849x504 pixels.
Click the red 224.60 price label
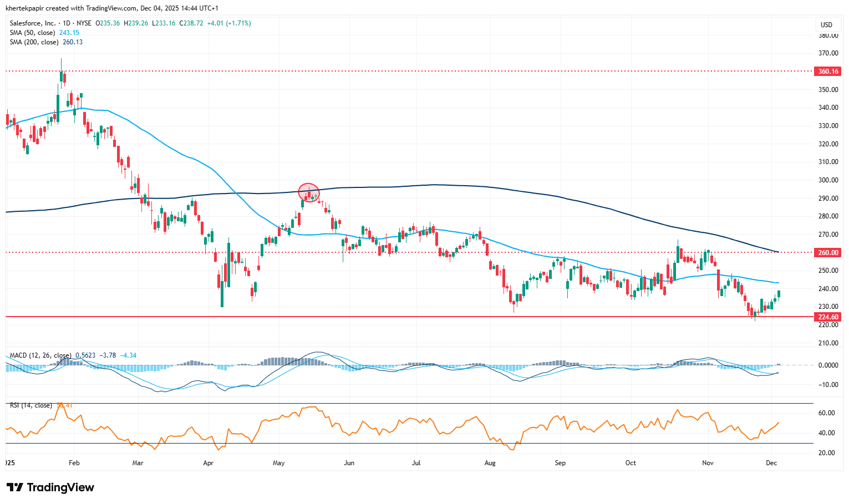coord(828,317)
